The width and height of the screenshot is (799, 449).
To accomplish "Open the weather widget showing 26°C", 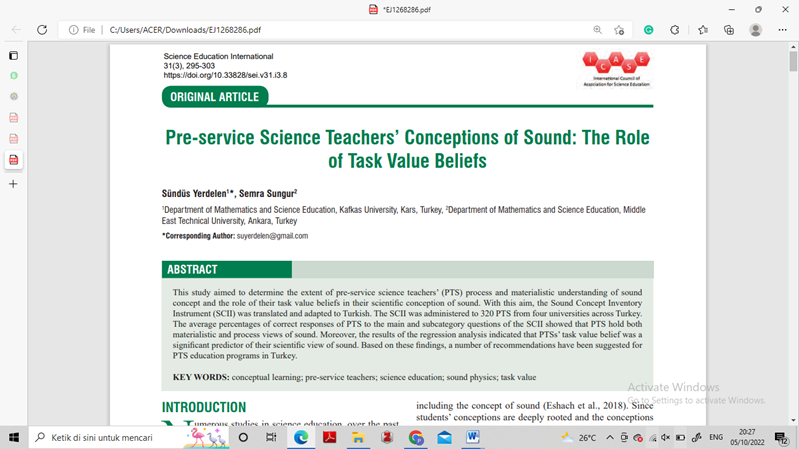I will [578, 437].
